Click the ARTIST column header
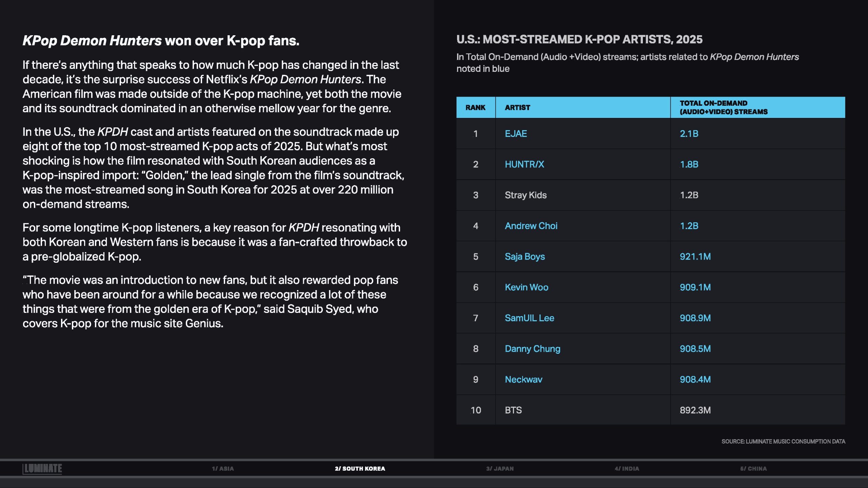The image size is (868, 488). (517, 107)
